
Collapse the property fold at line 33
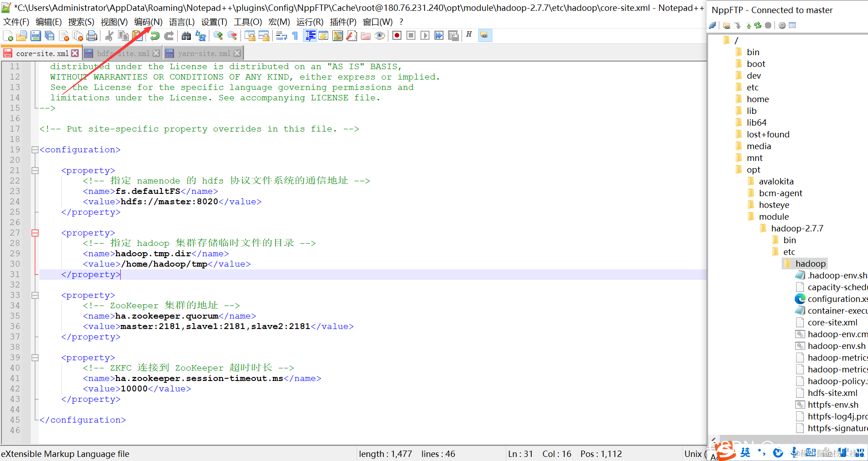click(x=35, y=296)
